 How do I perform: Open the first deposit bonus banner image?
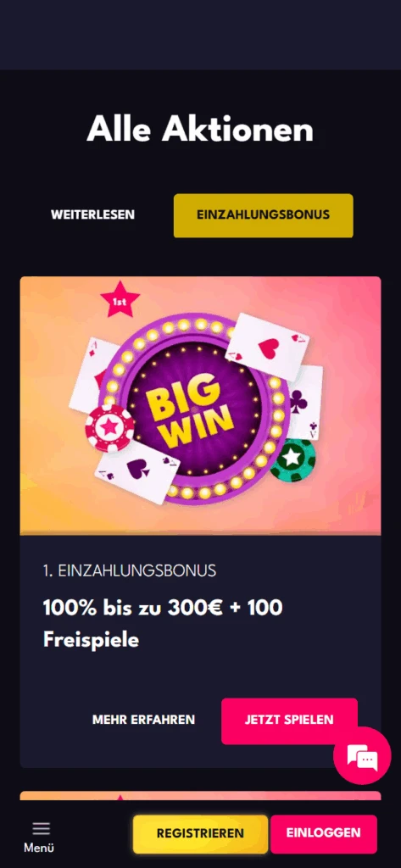click(x=200, y=406)
